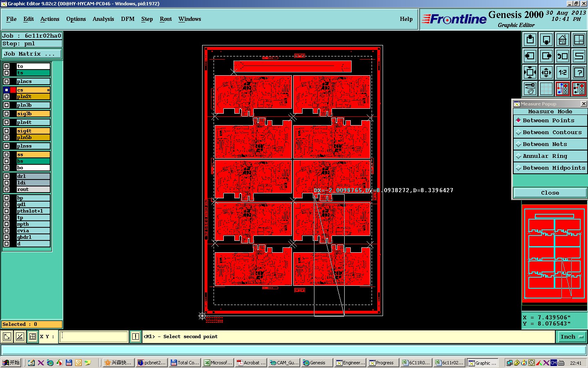Click the pan up arrow icon

click(530, 40)
